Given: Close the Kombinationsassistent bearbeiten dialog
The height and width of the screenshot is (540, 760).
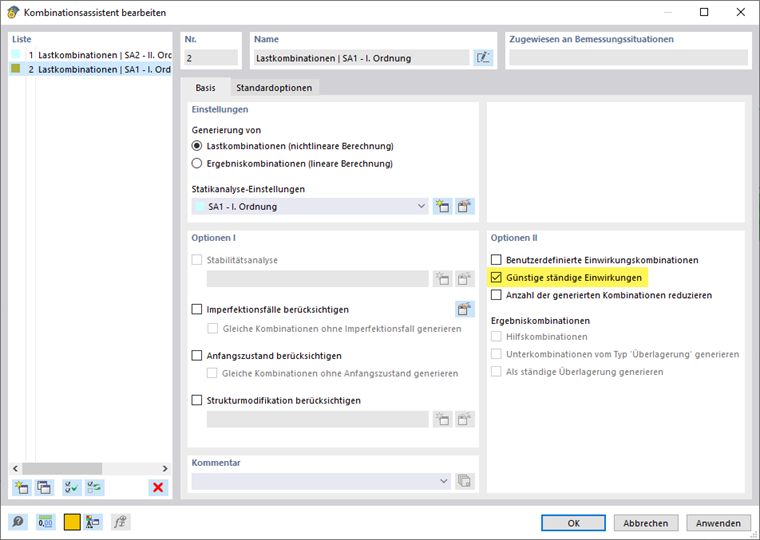Looking at the screenshot, I should 741,12.
